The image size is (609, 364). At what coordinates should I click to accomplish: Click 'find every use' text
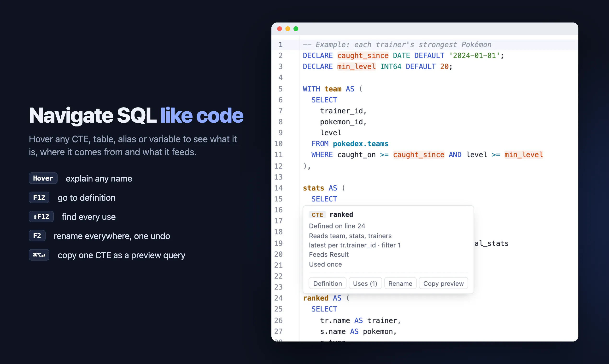[89, 217]
